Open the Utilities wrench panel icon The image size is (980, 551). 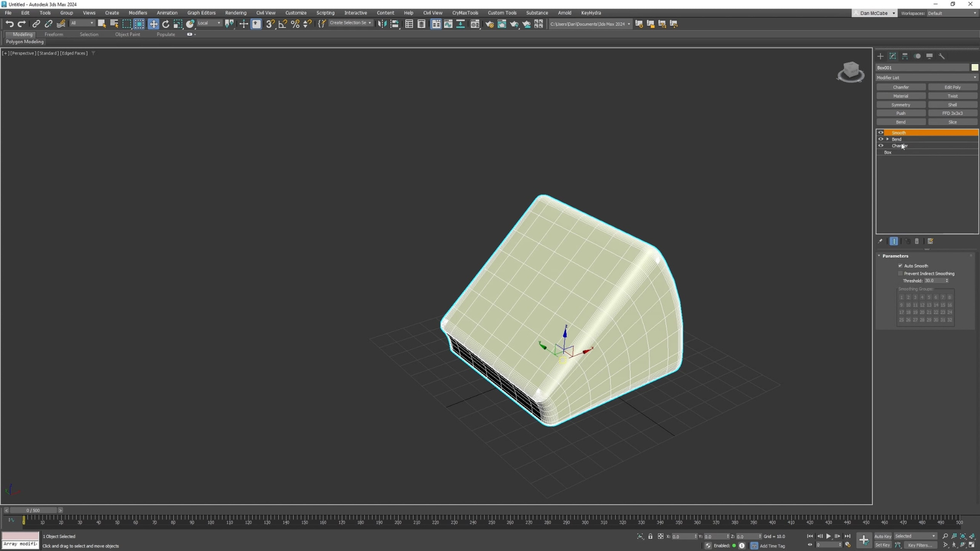pos(942,56)
